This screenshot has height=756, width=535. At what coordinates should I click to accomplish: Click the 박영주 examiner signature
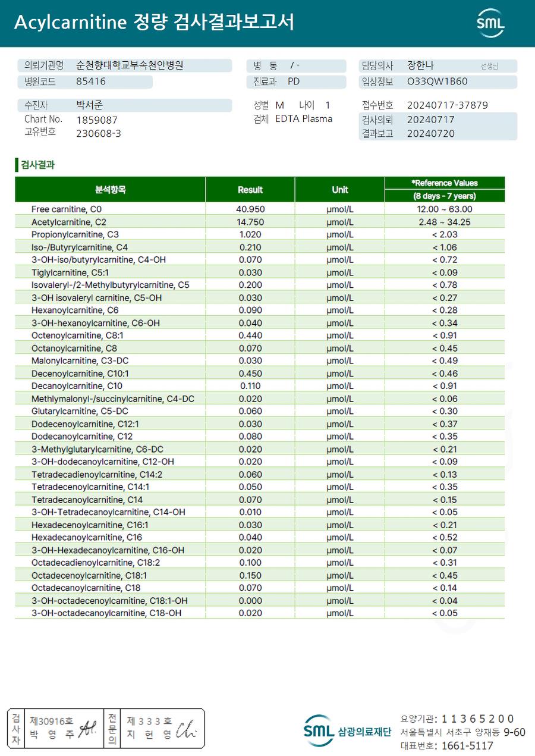click(x=88, y=727)
